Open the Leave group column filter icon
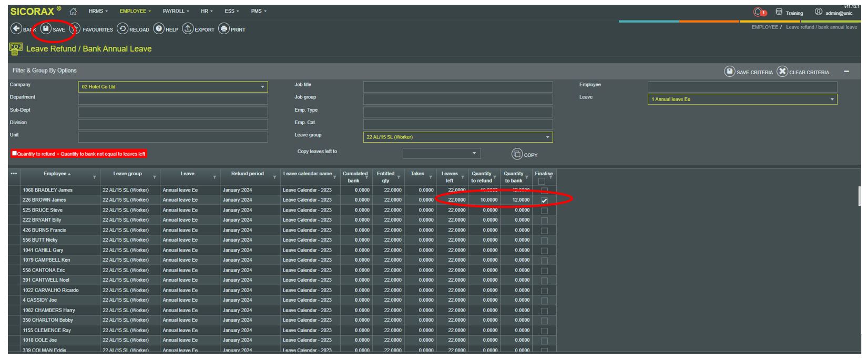The image size is (868, 359). [155, 177]
